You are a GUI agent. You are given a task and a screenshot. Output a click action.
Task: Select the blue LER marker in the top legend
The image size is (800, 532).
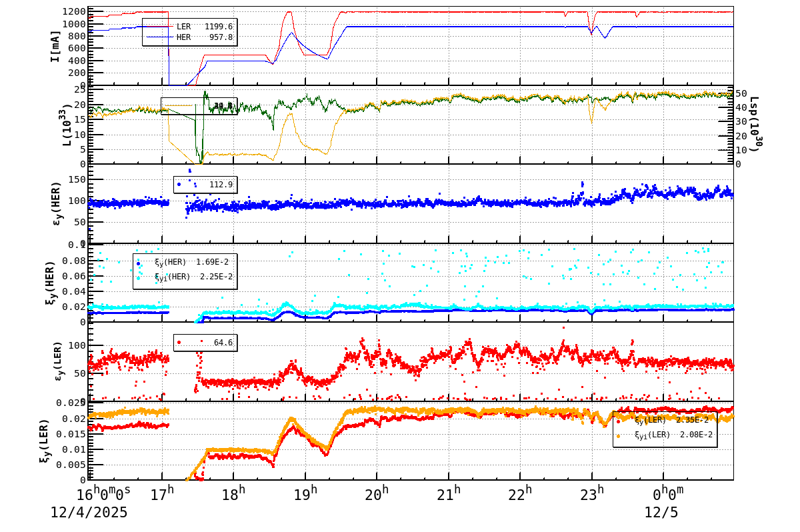coord(160,27)
